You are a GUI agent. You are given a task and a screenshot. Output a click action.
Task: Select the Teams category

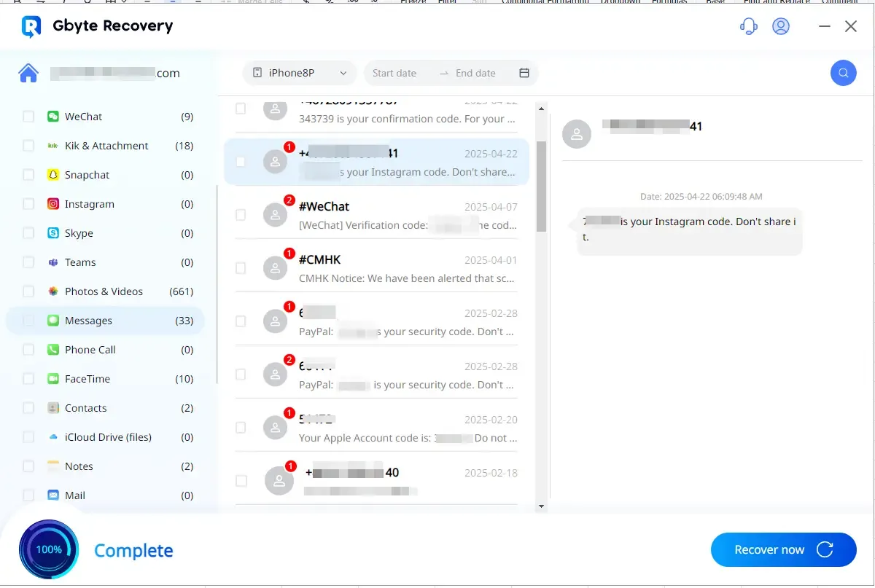(x=106, y=262)
